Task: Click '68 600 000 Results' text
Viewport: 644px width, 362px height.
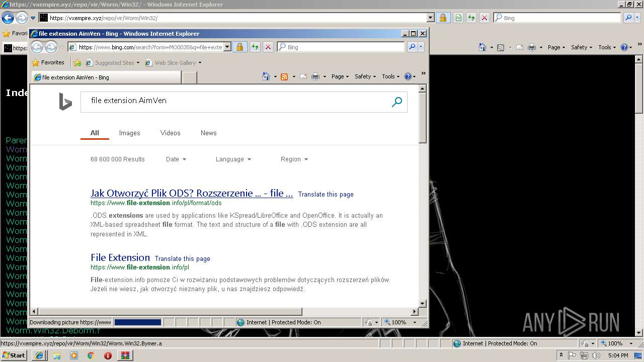Action: 118,159
